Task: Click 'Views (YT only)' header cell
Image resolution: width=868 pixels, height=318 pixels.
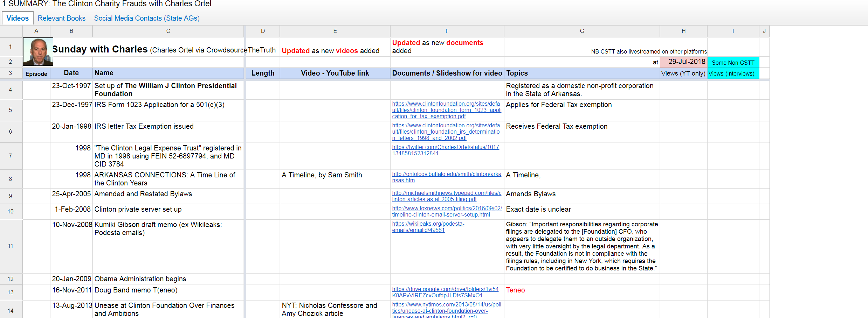Action: click(x=683, y=73)
